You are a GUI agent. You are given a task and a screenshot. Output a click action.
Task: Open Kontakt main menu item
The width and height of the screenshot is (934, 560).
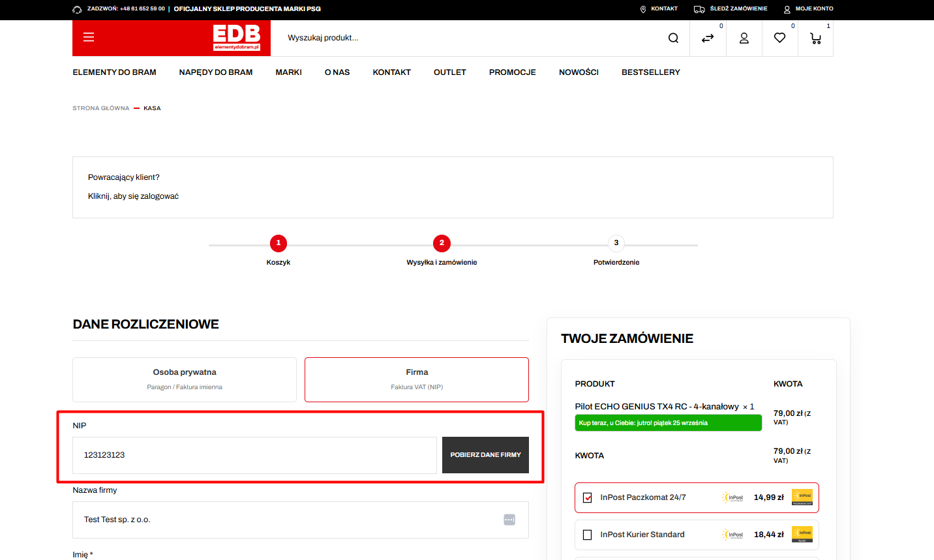(392, 72)
